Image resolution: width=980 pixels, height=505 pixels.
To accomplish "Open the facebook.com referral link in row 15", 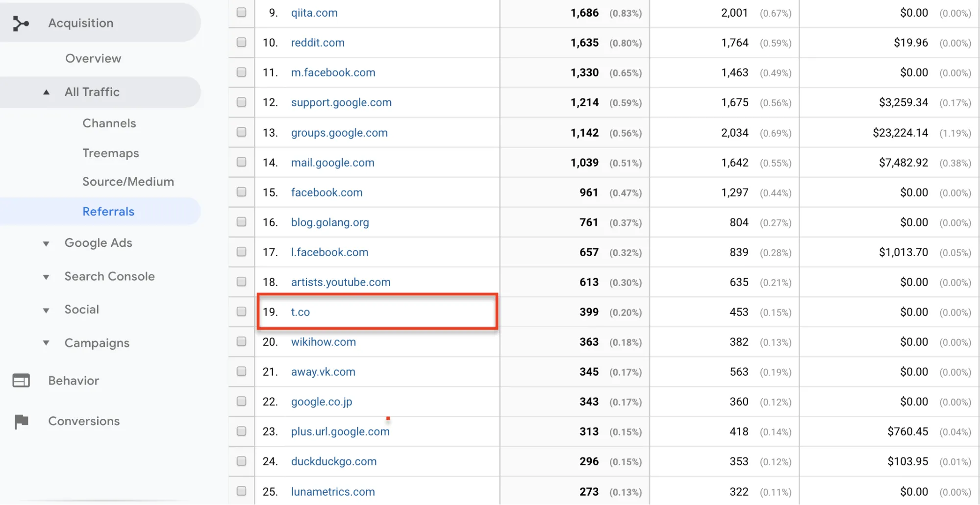I will (x=327, y=192).
